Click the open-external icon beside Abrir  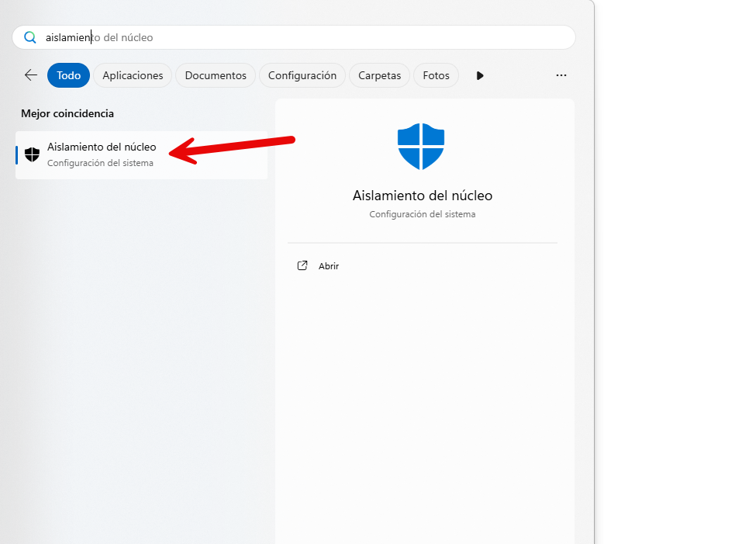coord(302,265)
